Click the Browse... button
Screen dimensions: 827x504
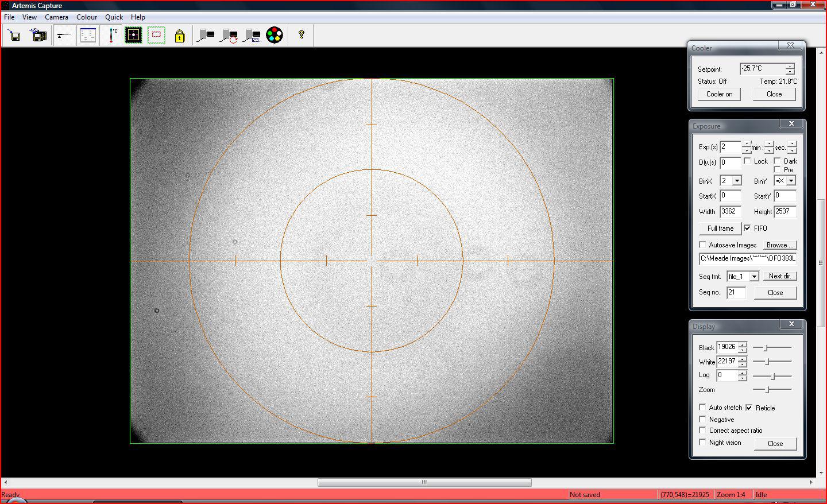(x=780, y=245)
